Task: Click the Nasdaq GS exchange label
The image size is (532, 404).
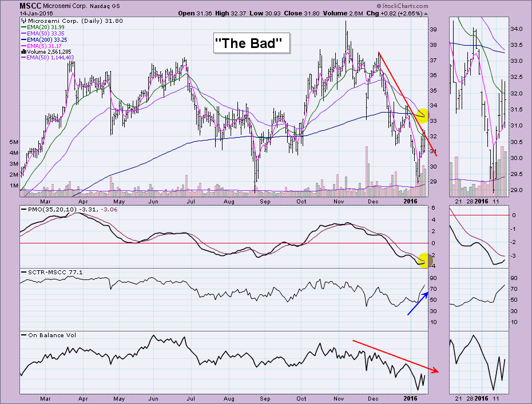Action: pyautogui.click(x=105, y=6)
